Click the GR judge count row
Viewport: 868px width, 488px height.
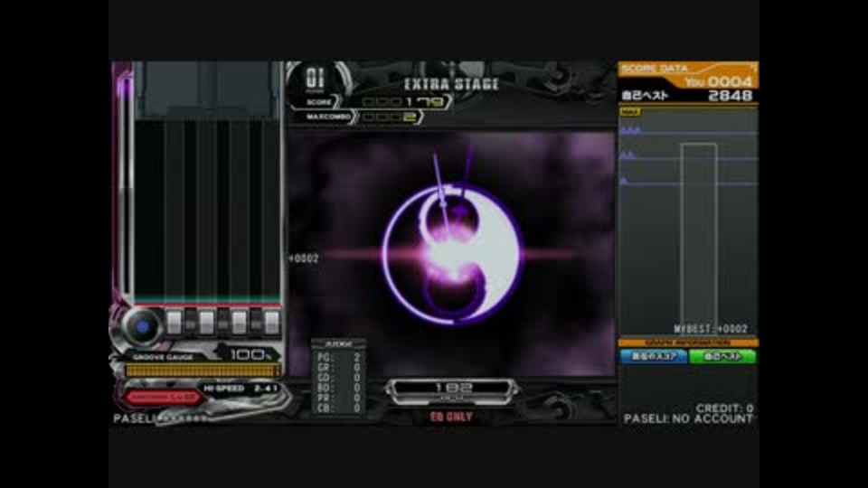click(x=339, y=368)
